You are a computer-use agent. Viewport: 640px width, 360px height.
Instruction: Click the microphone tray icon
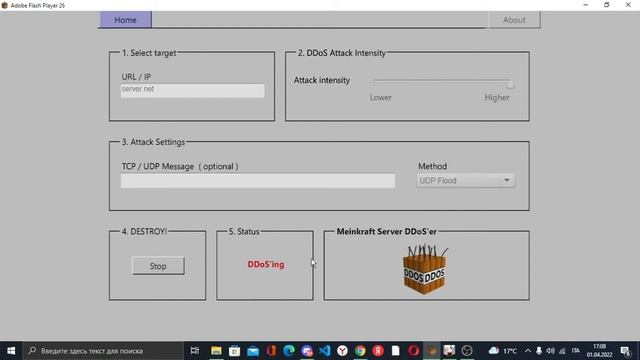click(539, 351)
